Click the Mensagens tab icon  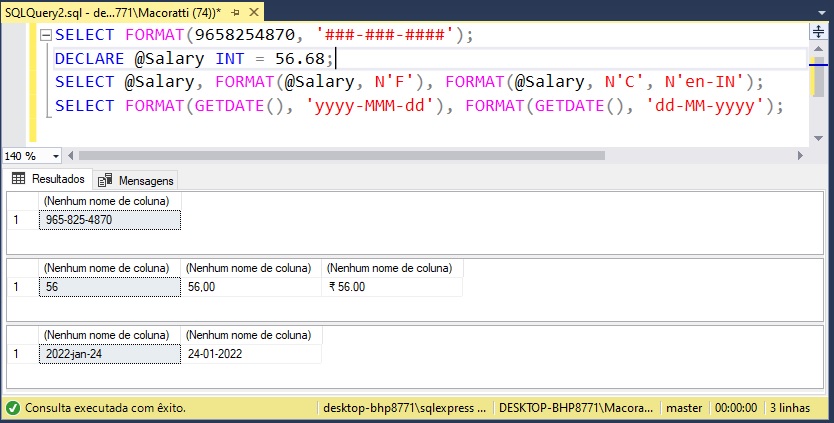pos(105,180)
